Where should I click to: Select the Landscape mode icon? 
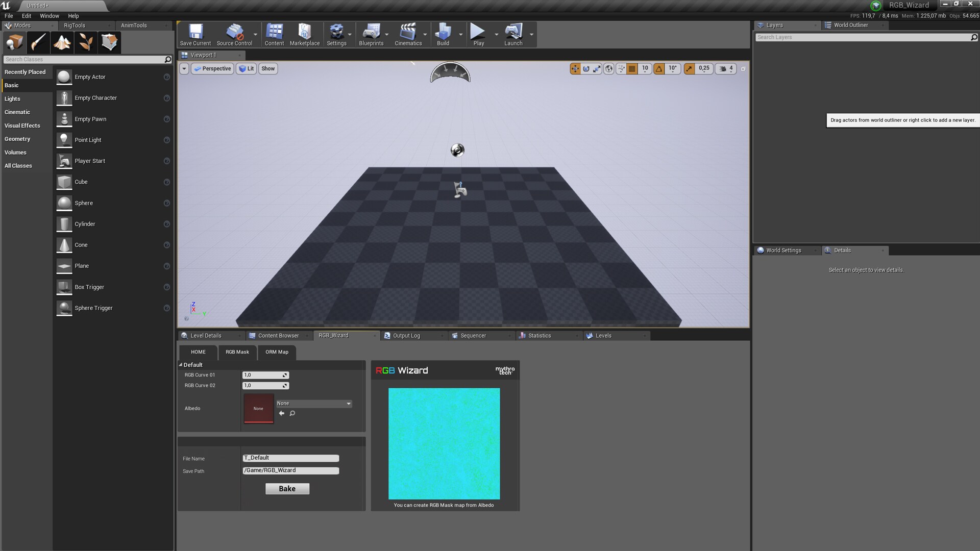tap(62, 43)
